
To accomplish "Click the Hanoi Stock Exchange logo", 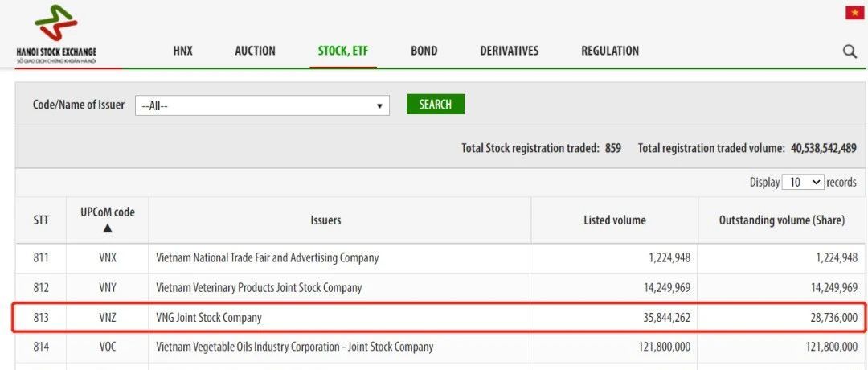I will (55, 34).
